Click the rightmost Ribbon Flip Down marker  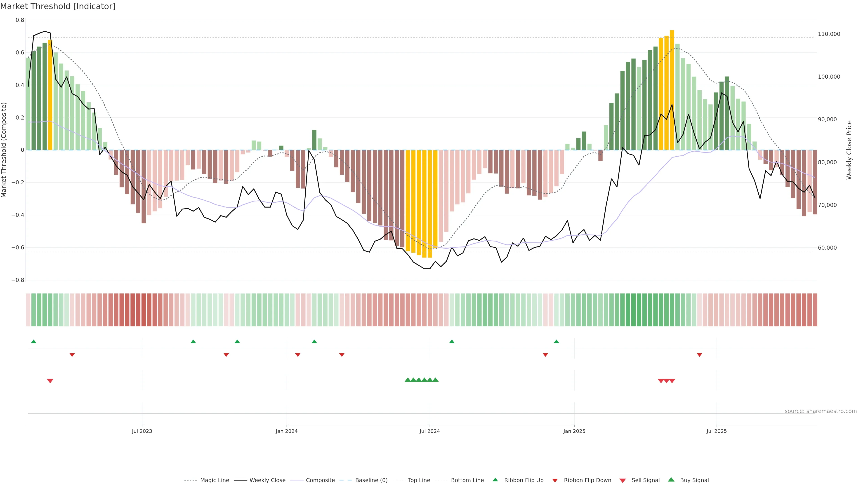[699, 355]
